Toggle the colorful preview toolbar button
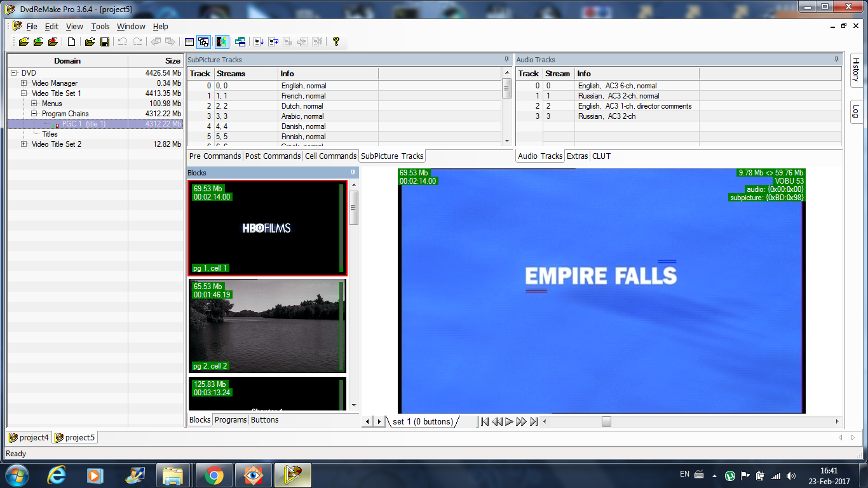Screen dimensions: 868x488 pyautogui.click(x=222, y=42)
